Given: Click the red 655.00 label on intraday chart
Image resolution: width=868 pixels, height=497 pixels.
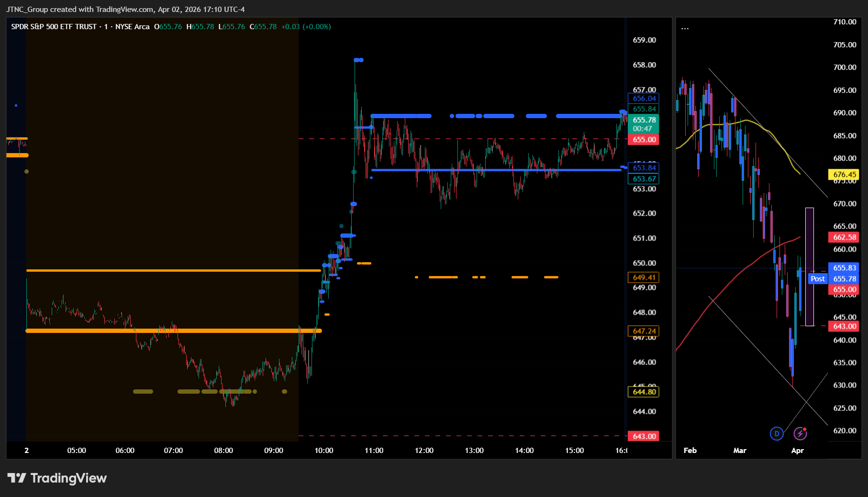Looking at the screenshot, I should point(644,140).
